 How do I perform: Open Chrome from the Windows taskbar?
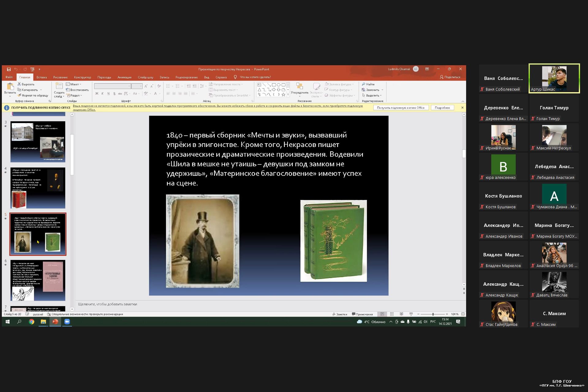point(32,322)
